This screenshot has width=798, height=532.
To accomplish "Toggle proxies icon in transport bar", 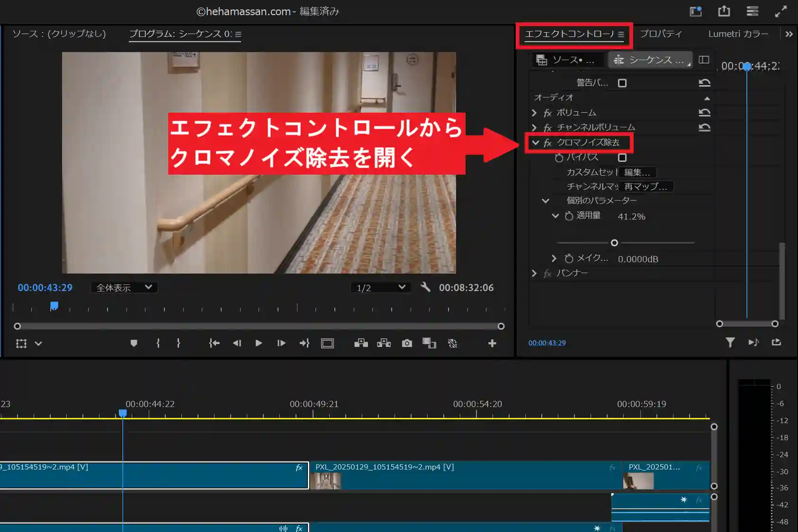I will click(x=453, y=343).
